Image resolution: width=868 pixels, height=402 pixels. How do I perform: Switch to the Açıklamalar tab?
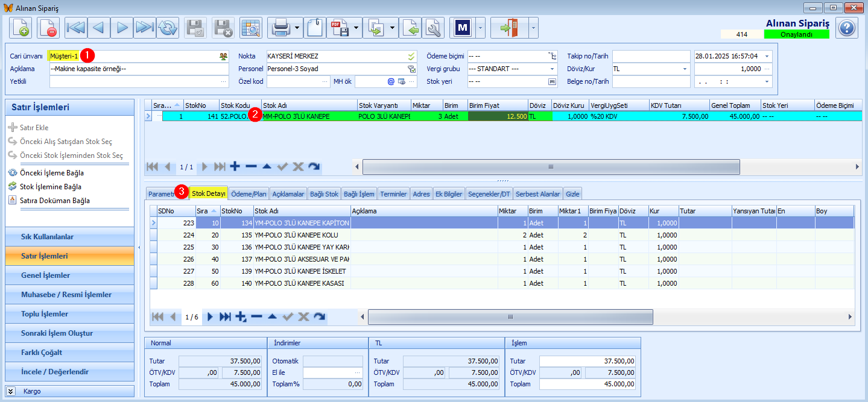coord(288,194)
